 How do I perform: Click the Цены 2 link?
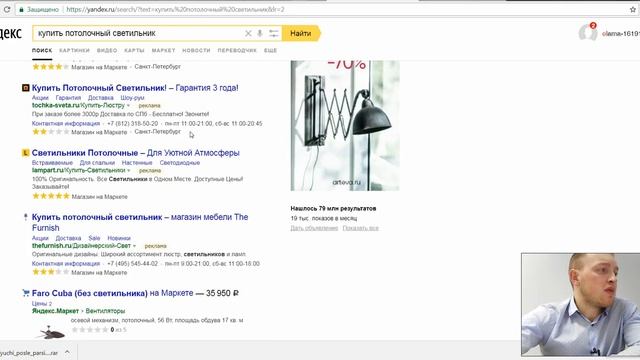42,304
